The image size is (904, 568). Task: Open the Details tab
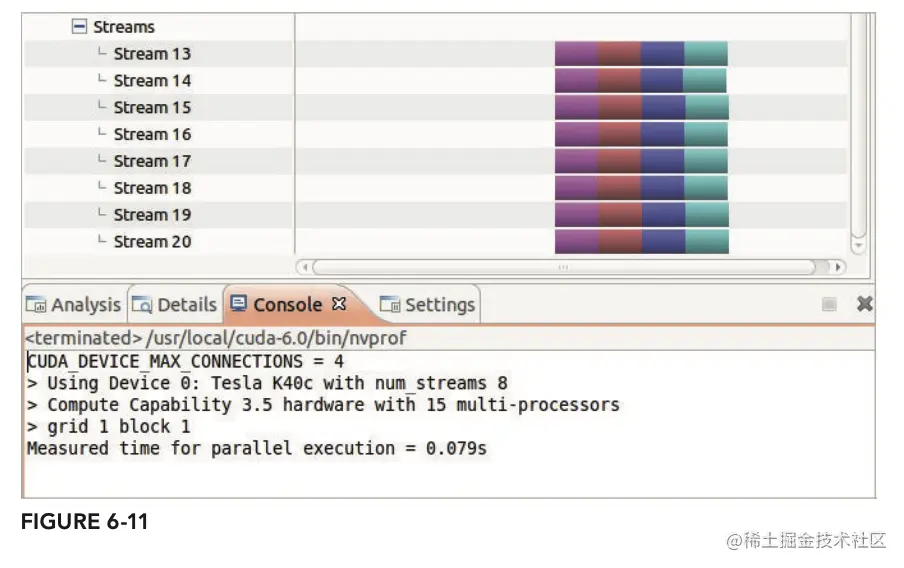(175, 305)
